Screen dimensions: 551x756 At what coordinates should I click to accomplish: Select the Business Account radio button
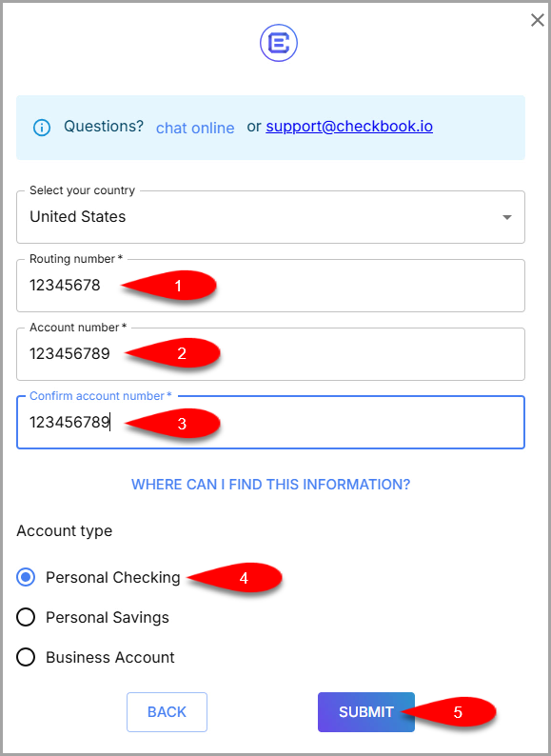(26, 657)
